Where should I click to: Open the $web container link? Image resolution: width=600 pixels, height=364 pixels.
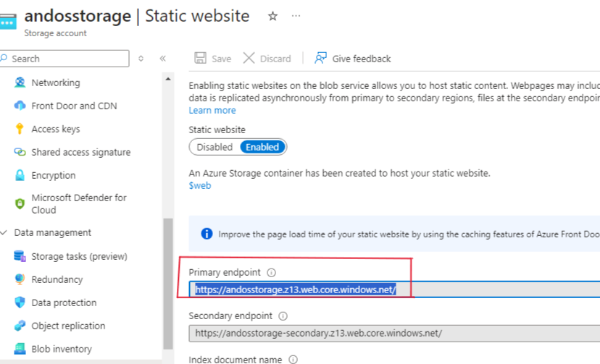[x=199, y=185]
